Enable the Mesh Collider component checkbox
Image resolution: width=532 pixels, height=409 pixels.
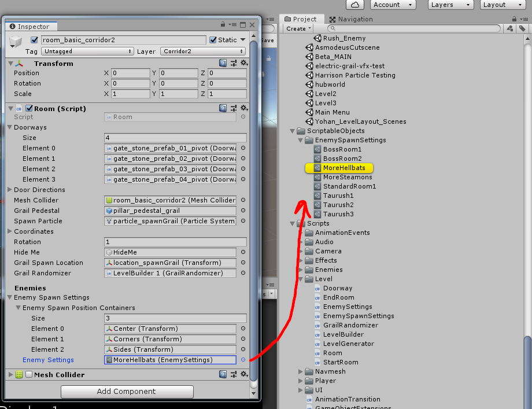[29, 374]
